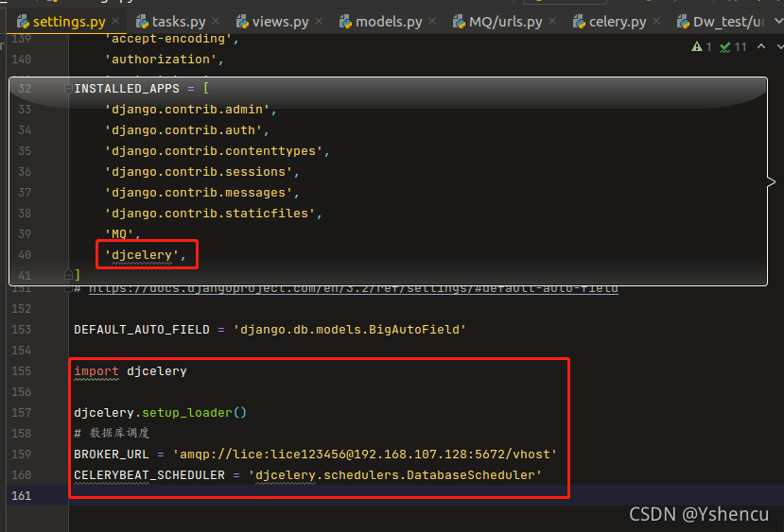Open the docs.djangoproject.com settings link
The height and width of the screenshot is (532, 784).
(x=354, y=289)
